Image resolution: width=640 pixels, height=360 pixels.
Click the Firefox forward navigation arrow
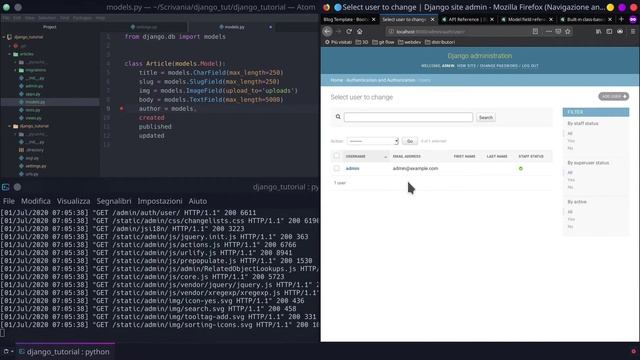pos(338,31)
